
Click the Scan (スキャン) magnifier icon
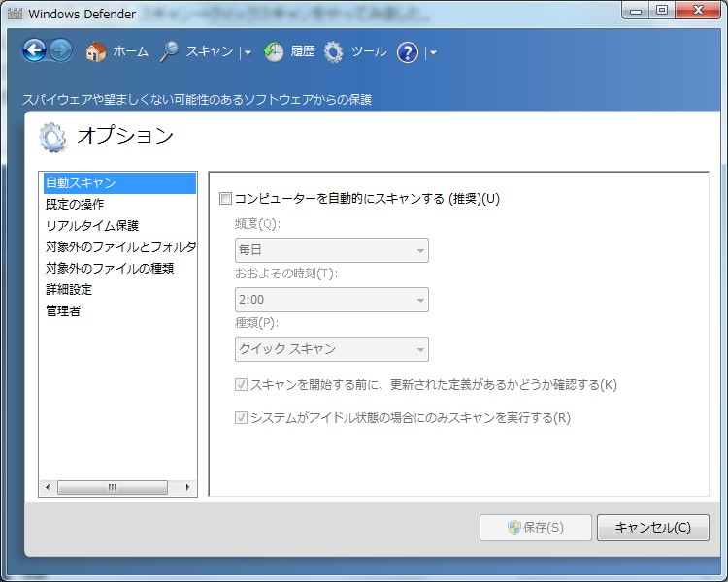tap(170, 52)
